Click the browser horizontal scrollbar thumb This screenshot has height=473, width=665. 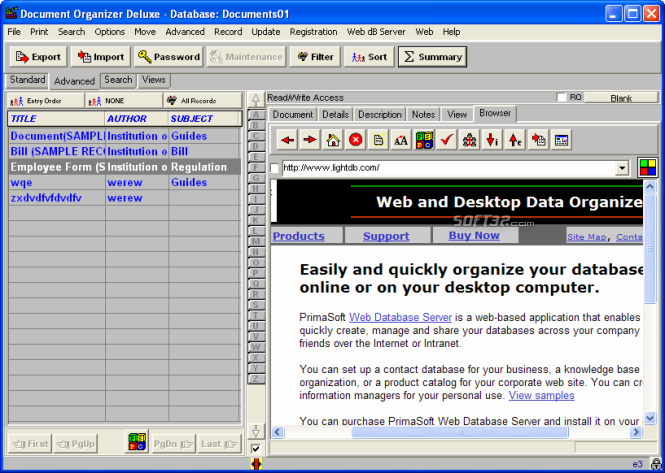click(x=460, y=432)
